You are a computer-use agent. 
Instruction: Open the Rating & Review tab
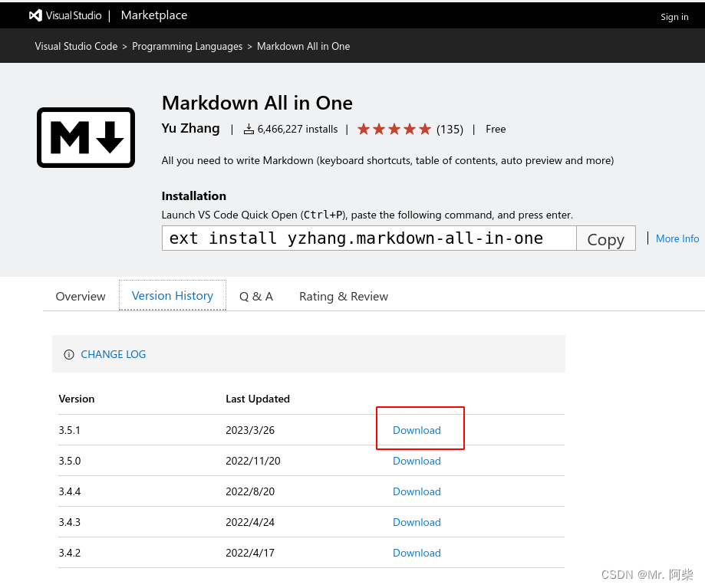point(344,297)
